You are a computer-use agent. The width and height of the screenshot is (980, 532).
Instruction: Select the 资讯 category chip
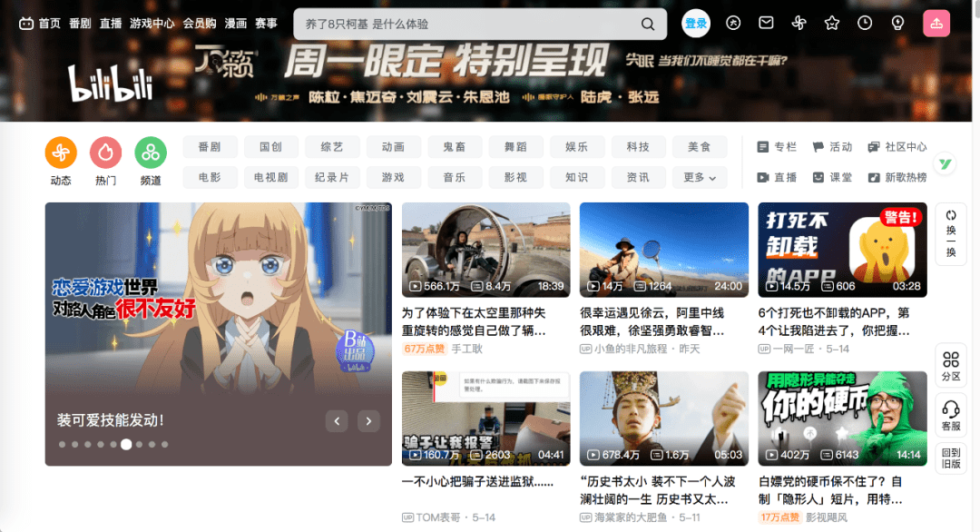coord(638,178)
